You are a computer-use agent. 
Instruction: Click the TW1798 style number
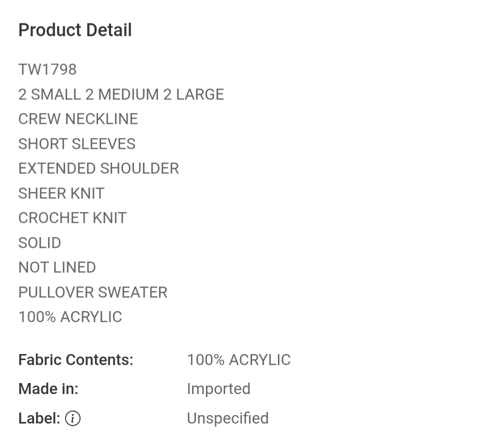(x=47, y=69)
